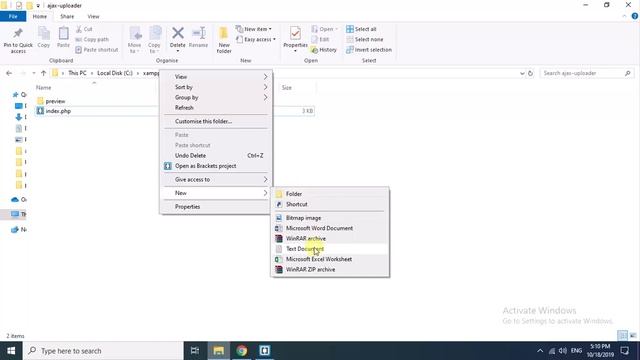Create new Microsoft Word Document
Image resolution: width=640 pixels, height=360 pixels.
pos(330,228)
